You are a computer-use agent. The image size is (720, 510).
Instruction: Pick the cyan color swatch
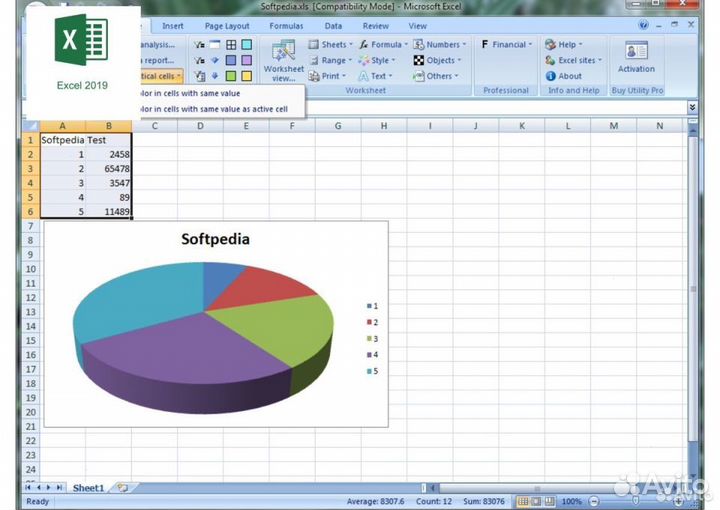coord(247,45)
